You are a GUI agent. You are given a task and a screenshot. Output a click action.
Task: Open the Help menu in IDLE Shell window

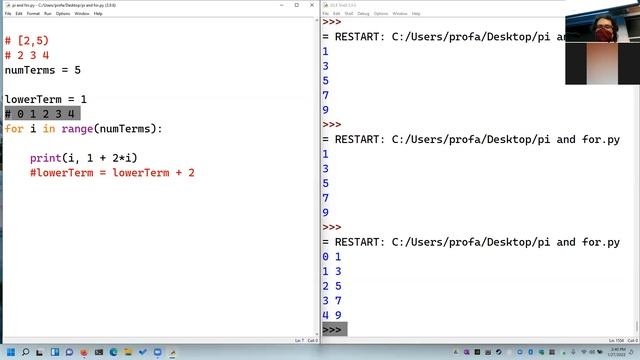point(416,13)
